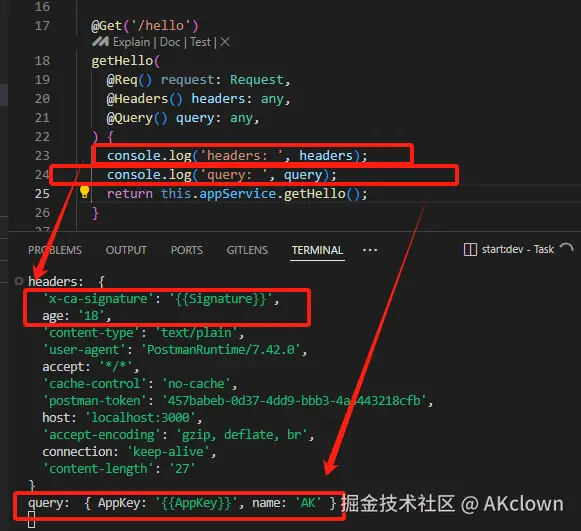Open the PORTS tab
The image size is (581, 531).
[x=187, y=250]
